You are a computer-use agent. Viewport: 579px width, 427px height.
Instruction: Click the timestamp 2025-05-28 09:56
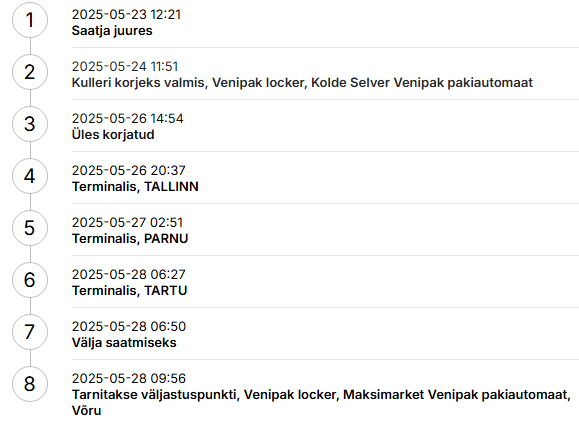tap(129, 379)
